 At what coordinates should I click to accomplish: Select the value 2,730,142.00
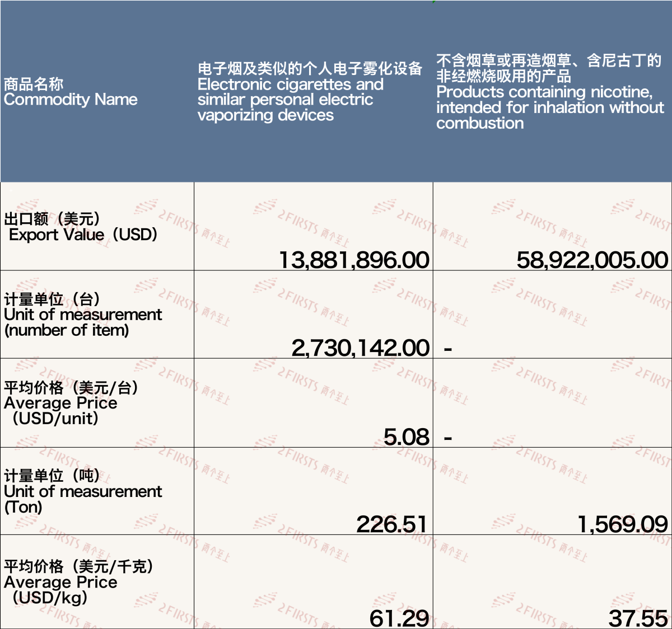[x=361, y=348]
